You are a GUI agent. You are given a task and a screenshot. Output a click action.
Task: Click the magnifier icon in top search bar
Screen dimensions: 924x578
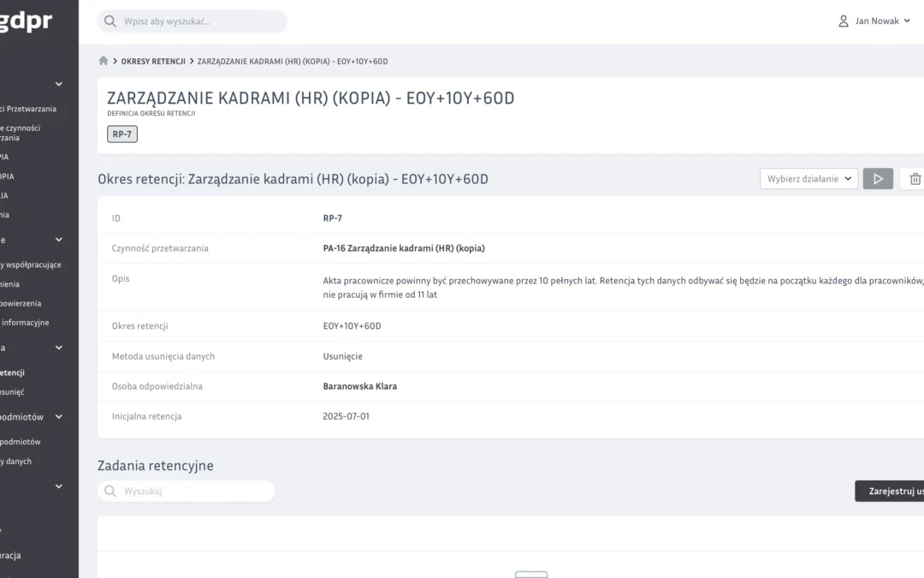(110, 21)
